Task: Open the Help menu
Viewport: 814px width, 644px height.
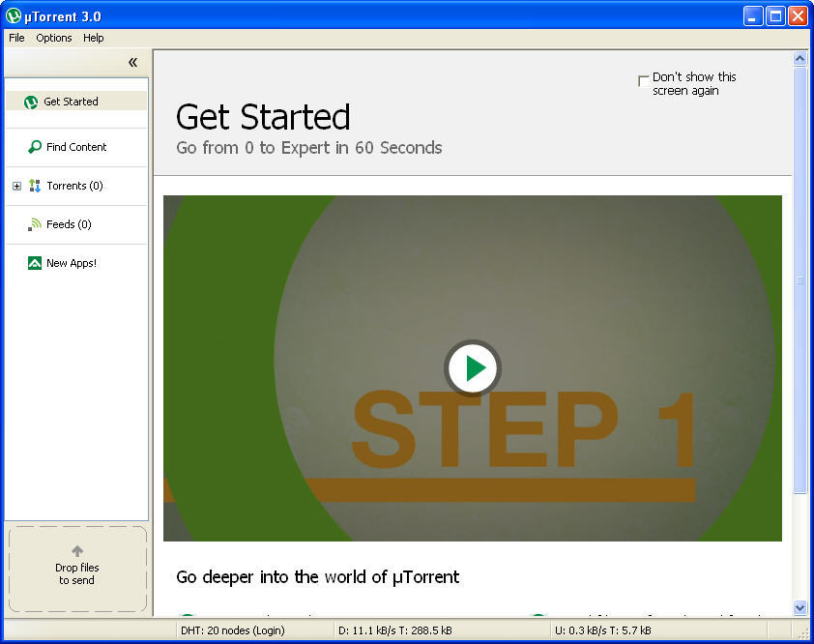Action: tap(93, 38)
